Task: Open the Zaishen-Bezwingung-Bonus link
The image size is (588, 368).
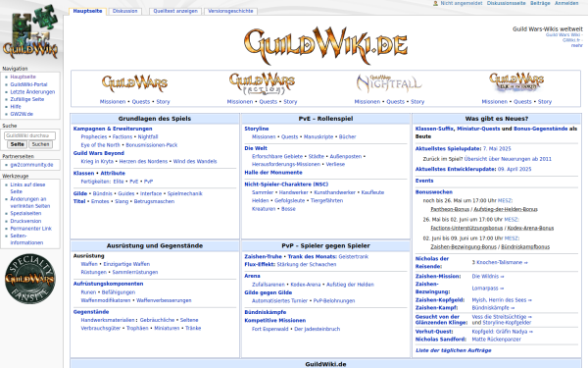Action: 464,247
